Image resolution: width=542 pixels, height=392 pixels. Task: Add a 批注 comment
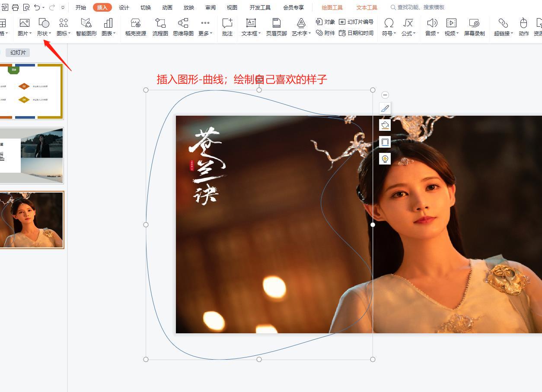tap(227, 27)
